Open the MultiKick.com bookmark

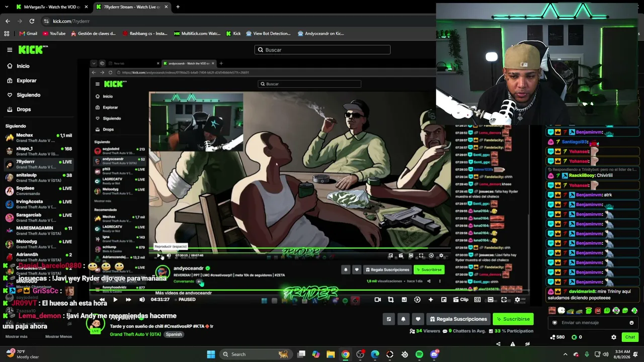coord(197,34)
